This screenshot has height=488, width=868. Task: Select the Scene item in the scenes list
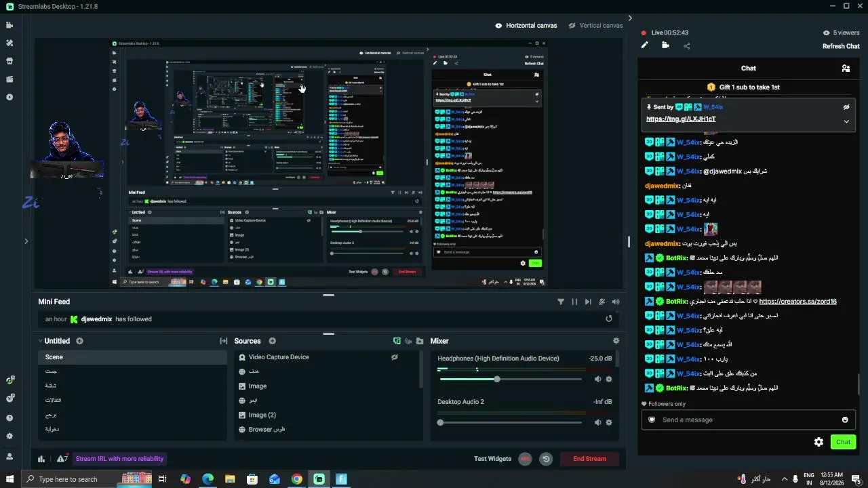tap(132, 357)
